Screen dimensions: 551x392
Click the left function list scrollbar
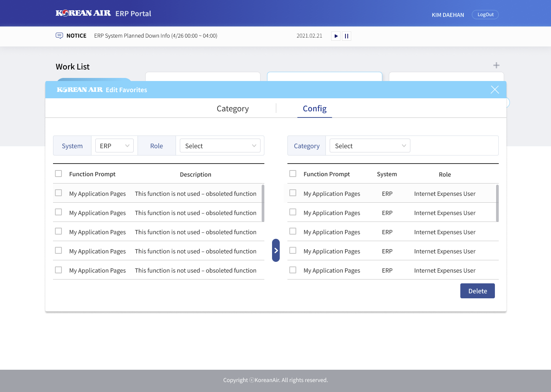tap(263, 203)
